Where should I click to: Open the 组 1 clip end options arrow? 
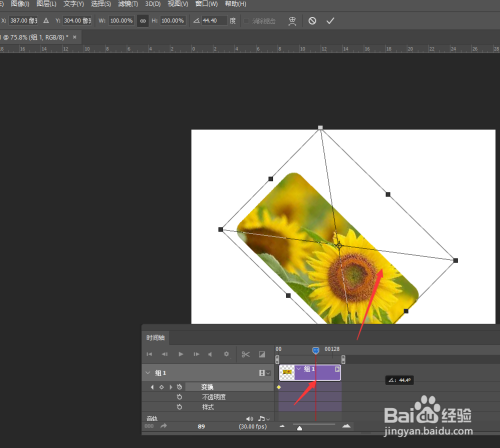click(x=337, y=369)
